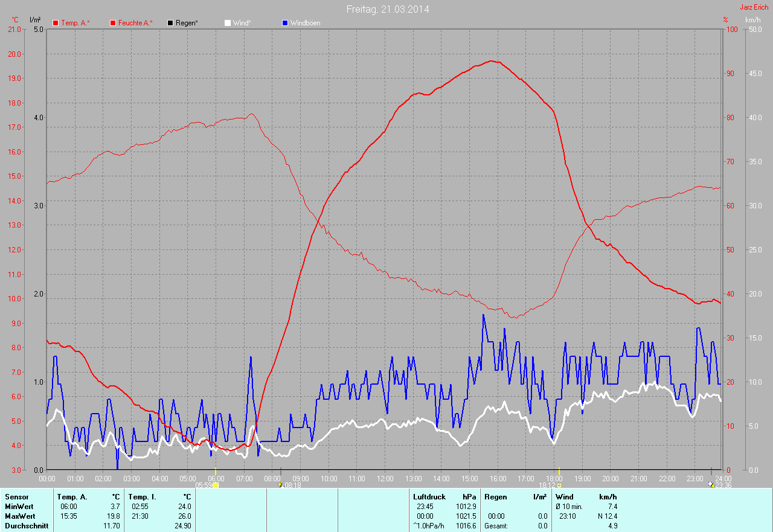Screen dimensions: 773x532
Task: Click the Temp. I. column header
Action: click(143, 497)
